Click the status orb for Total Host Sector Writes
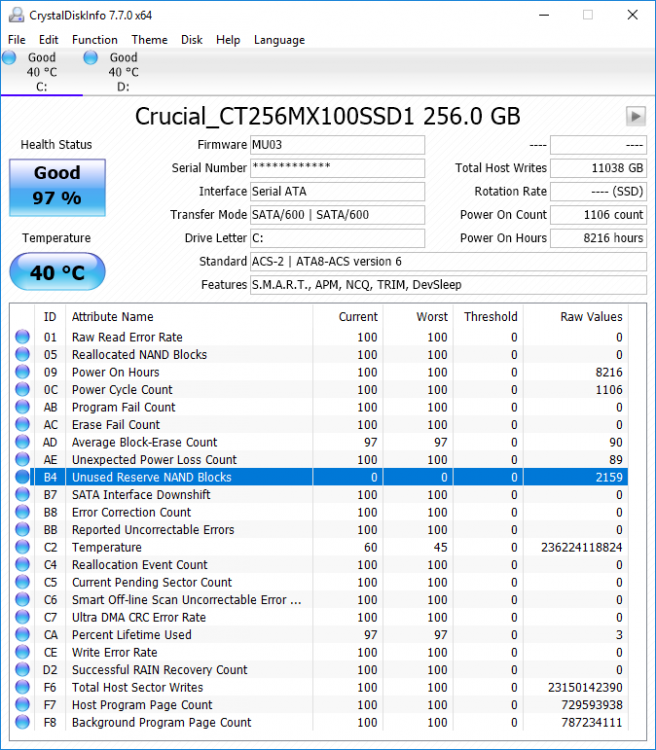The image size is (656, 750). (x=22, y=687)
